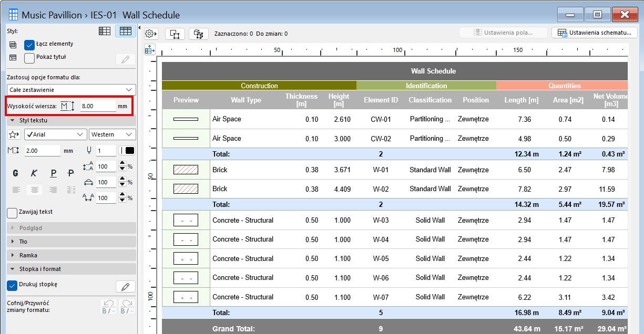Click the pen number icon
Screen dimensions: 644x334
click(x=88, y=151)
